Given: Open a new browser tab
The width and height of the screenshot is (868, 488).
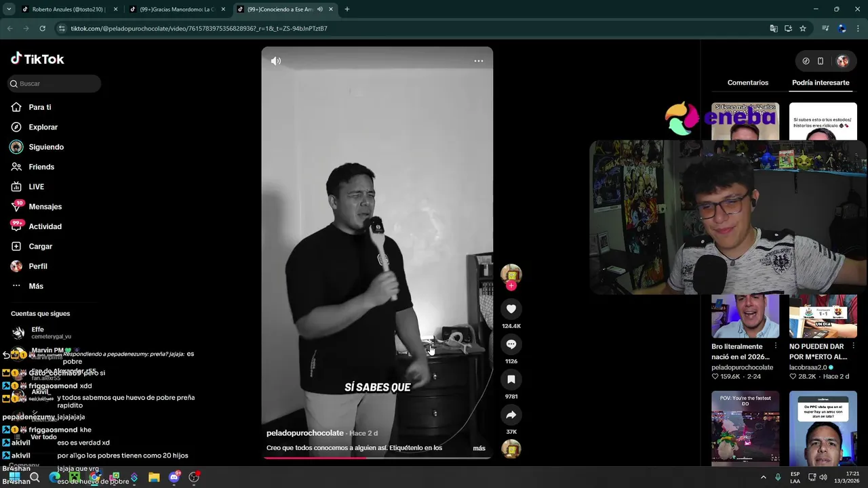Looking at the screenshot, I should 347,9.
